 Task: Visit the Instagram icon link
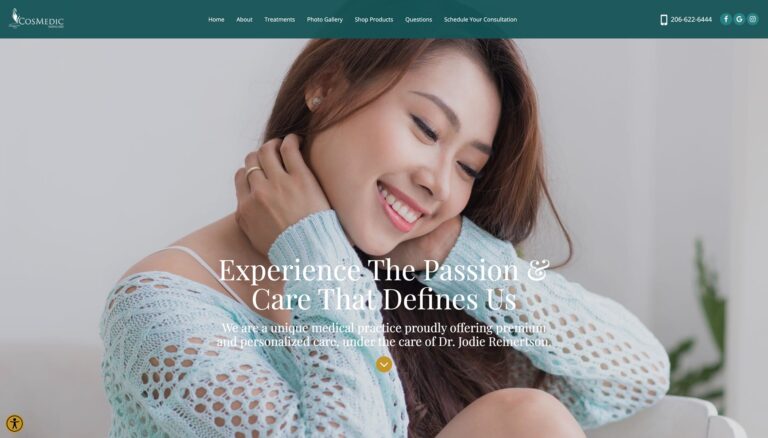click(x=753, y=19)
